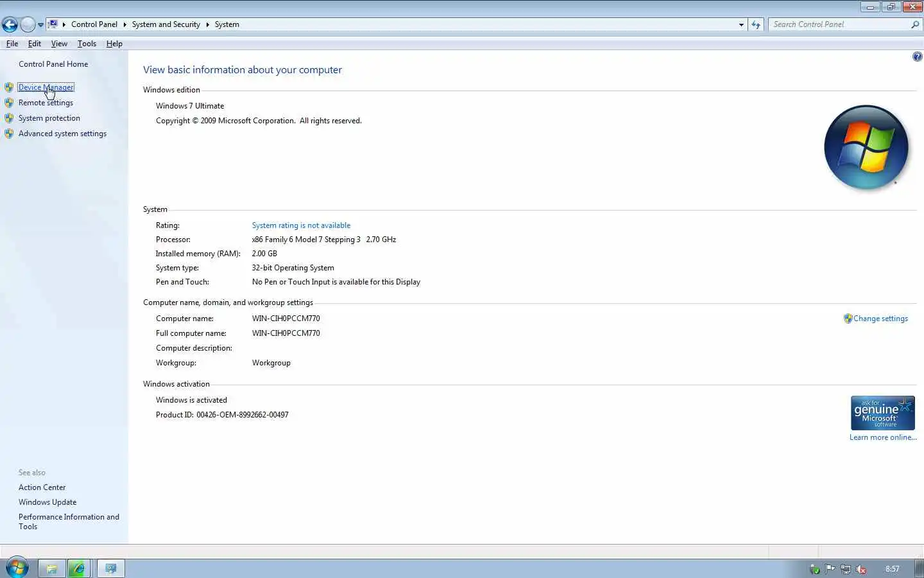924x578 pixels.
Task: Open Performance Information and Tools
Action: coord(69,521)
